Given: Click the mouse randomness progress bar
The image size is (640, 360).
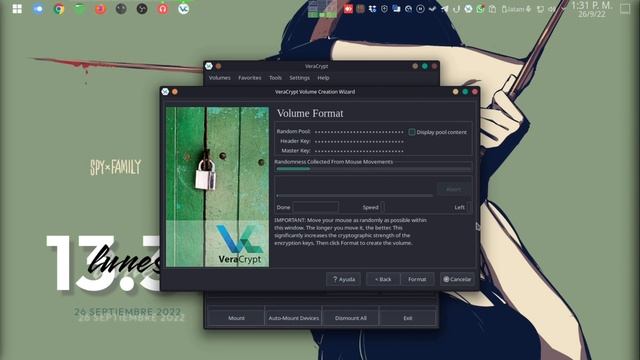Looking at the screenshot, I should pyautogui.click(x=373, y=169).
